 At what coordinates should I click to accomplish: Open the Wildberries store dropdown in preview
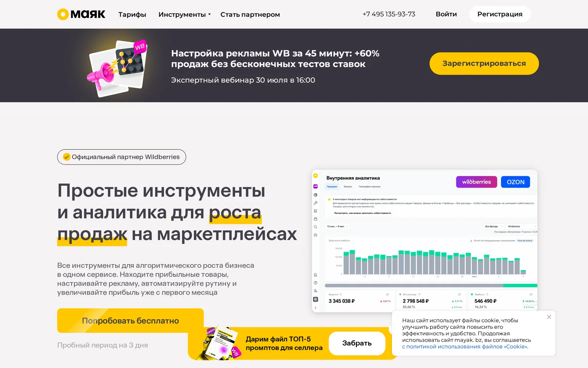click(521, 227)
